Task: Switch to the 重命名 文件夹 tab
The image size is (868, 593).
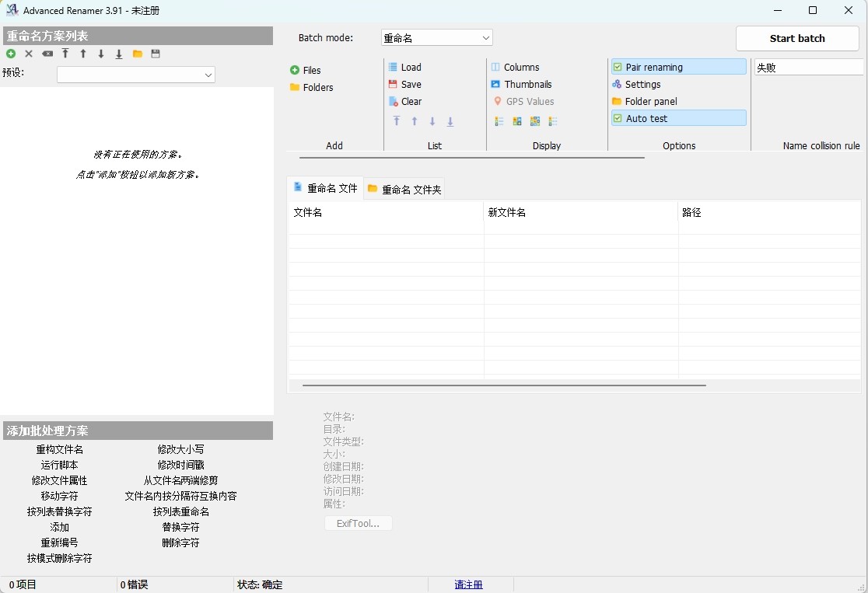Action: pyautogui.click(x=404, y=188)
